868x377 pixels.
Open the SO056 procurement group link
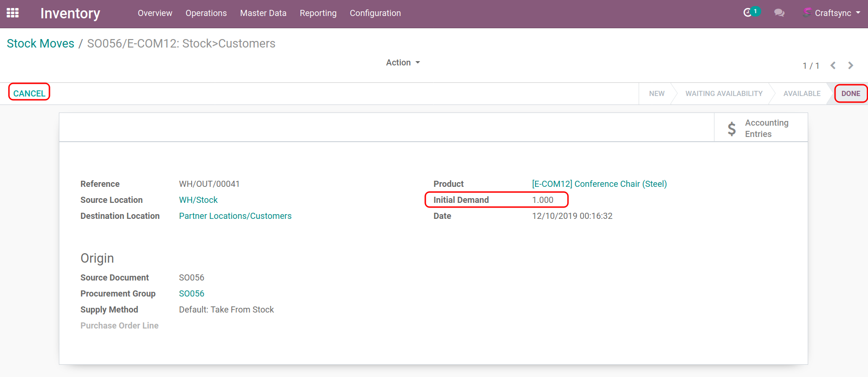click(x=191, y=294)
